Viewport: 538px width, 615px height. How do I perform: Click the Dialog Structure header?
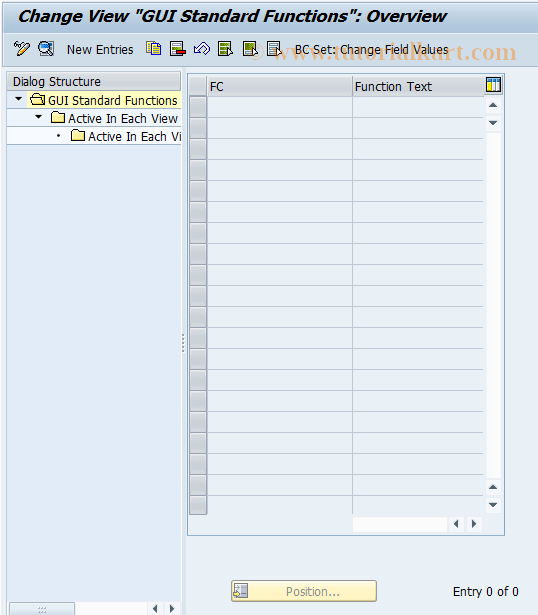point(94,82)
